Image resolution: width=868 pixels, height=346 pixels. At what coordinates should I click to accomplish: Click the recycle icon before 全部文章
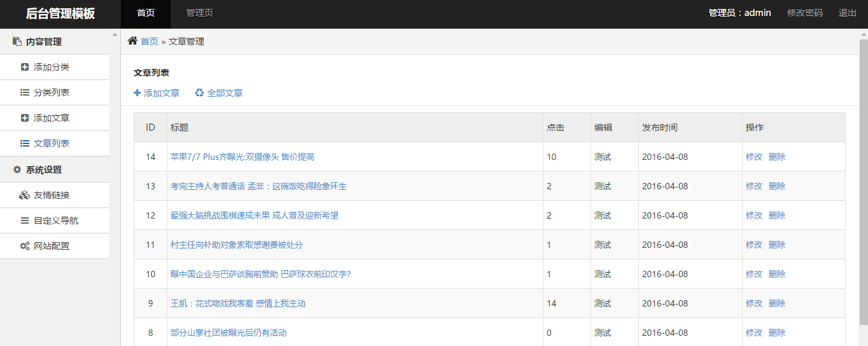[x=199, y=93]
